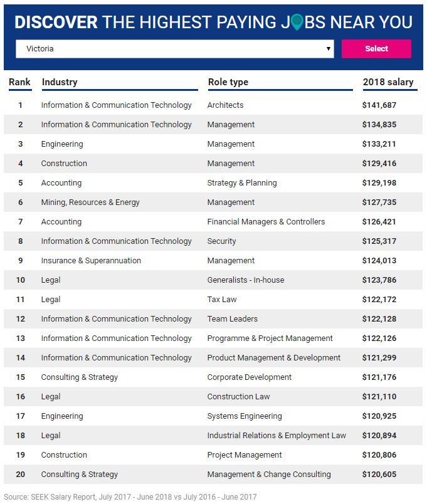The image size is (427, 504).
Task: Click the $127,735 salary value
Action: click(x=379, y=202)
